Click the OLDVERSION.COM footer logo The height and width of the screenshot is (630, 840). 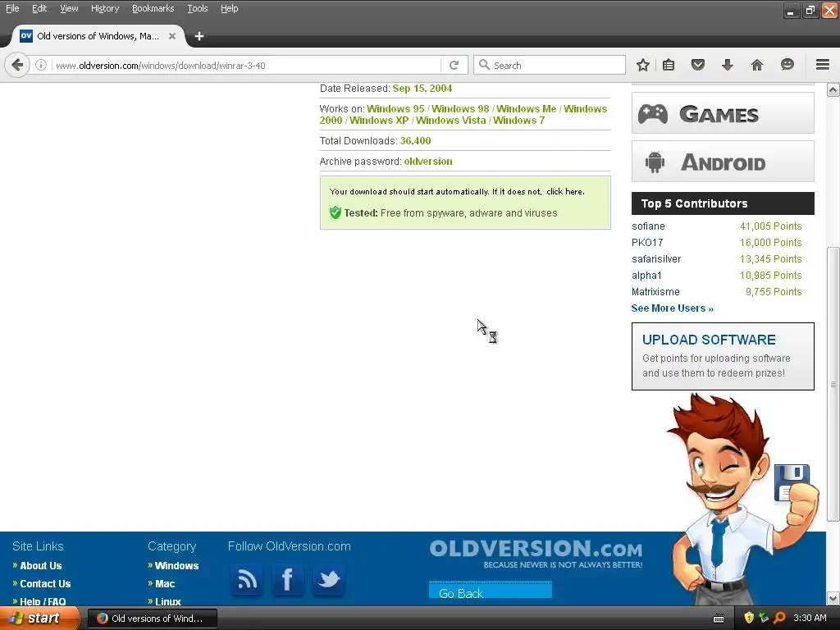click(536, 554)
